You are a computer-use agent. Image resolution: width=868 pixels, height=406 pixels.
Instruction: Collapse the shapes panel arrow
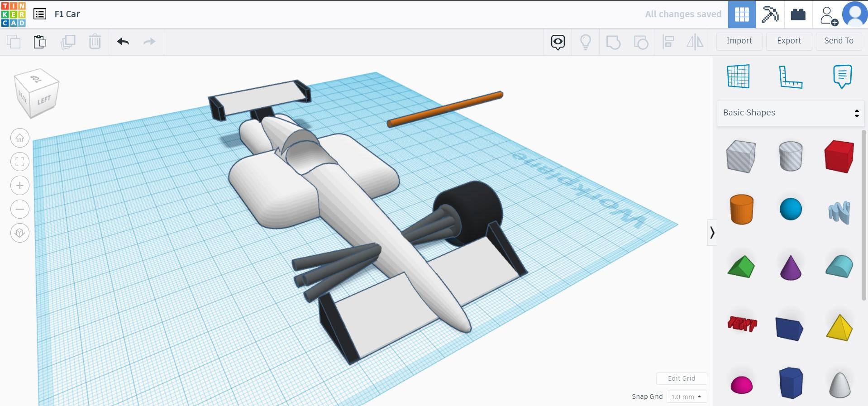pos(712,233)
